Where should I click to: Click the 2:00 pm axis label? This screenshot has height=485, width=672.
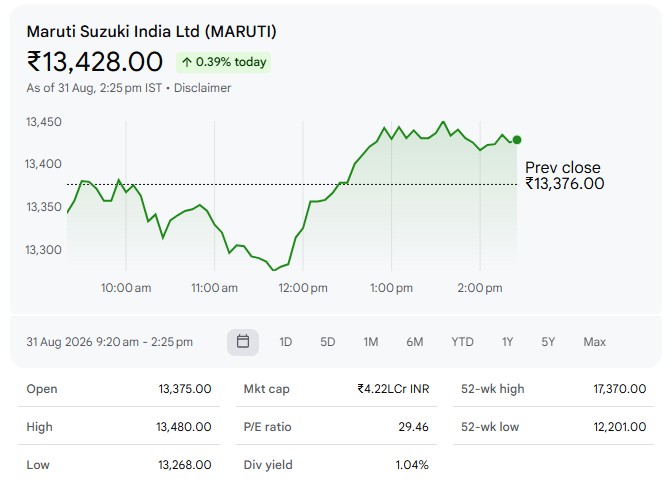click(x=480, y=288)
